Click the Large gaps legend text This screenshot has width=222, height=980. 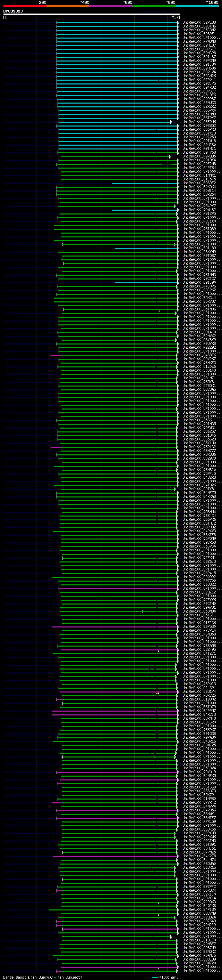pyautogui.click(x=43, y=977)
